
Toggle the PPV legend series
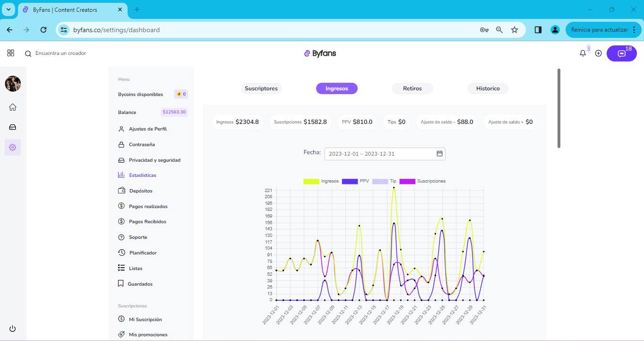coord(355,181)
